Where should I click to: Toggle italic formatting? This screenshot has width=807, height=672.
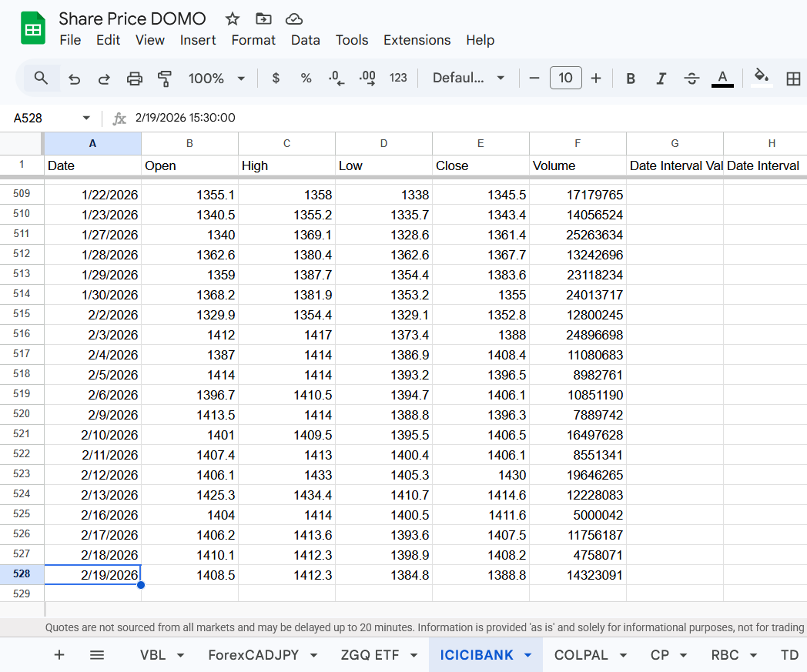click(x=661, y=79)
